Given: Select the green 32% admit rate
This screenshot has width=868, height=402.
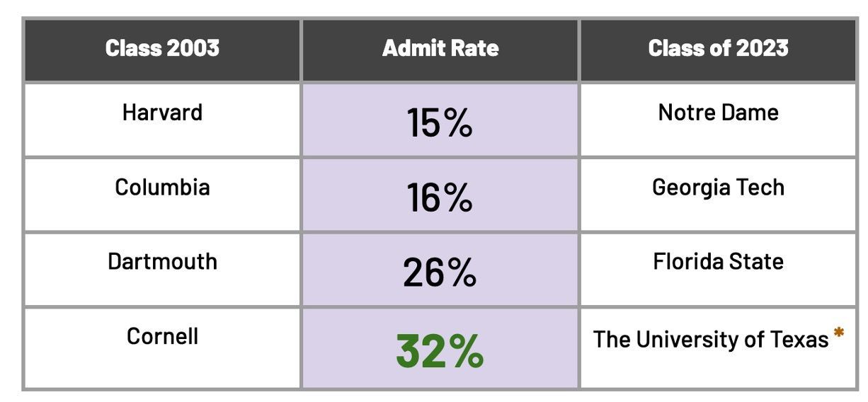Looking at the screenshot, I should coord(440,351).
